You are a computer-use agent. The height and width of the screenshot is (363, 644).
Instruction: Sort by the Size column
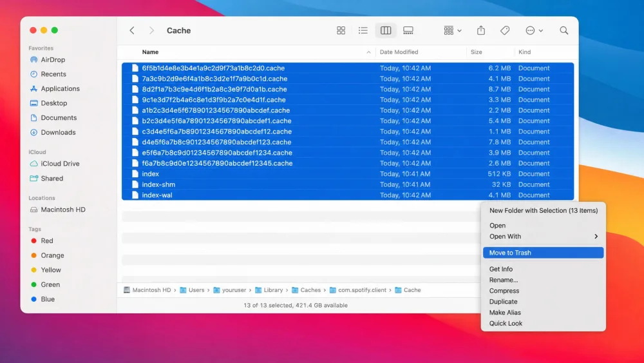point(477,52)
